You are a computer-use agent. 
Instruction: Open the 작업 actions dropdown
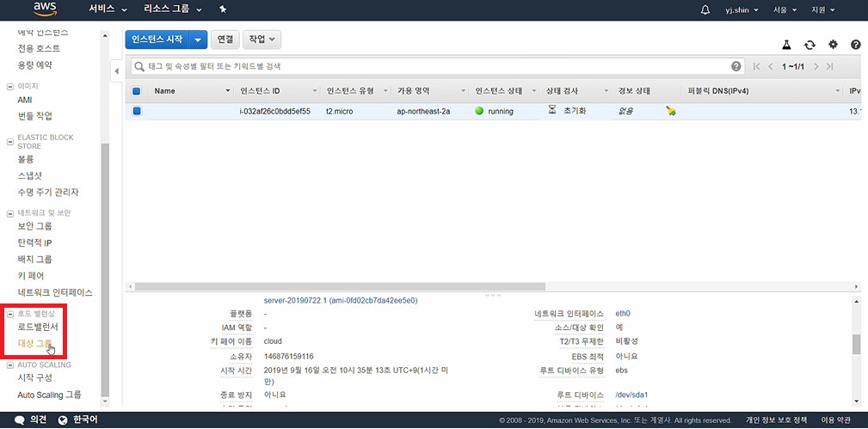262,40
